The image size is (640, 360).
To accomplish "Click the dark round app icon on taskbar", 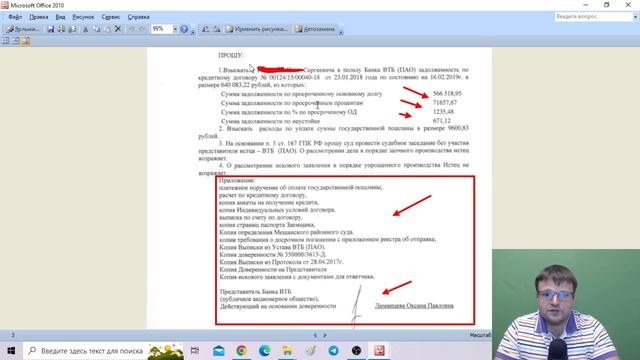I will pos(356,351).
